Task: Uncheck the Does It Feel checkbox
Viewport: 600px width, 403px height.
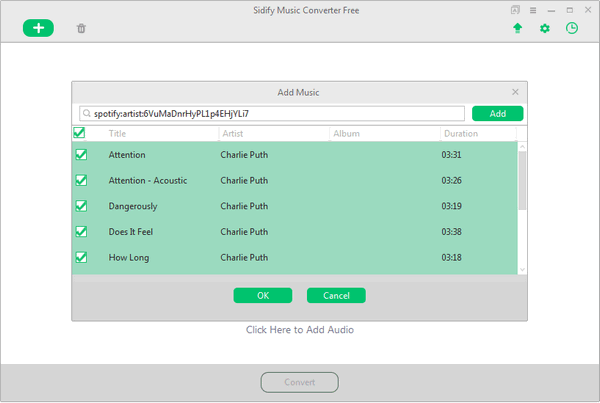Action: pos(81,232)
